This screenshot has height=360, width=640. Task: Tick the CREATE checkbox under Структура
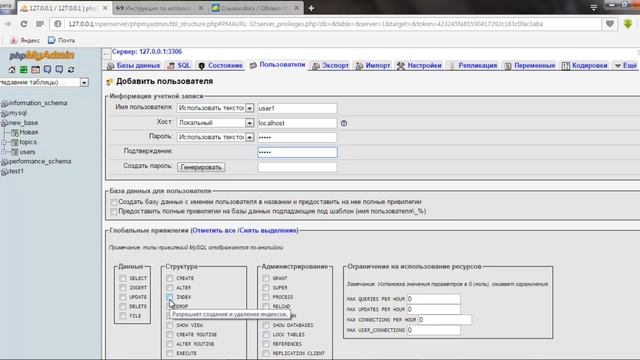[x=170, y=278]
